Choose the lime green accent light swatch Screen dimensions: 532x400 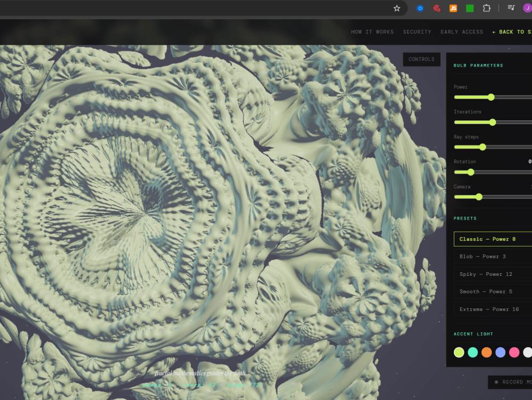click(x=459, y=353)
